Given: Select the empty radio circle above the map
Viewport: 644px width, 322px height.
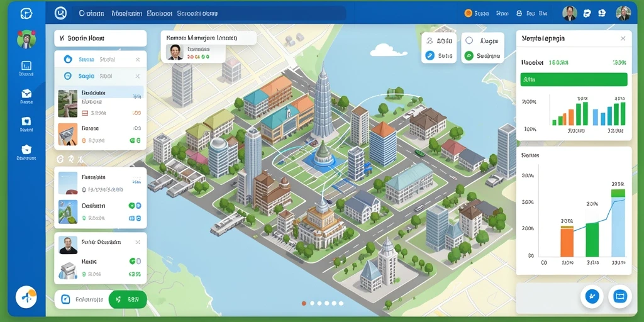Looking at the screenshot, I should (x=469, y=41).
